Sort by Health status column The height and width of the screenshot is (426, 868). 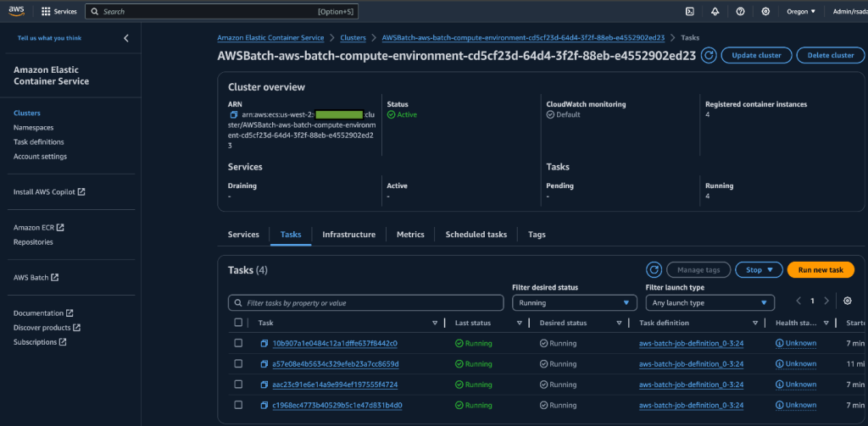[826, 323]
